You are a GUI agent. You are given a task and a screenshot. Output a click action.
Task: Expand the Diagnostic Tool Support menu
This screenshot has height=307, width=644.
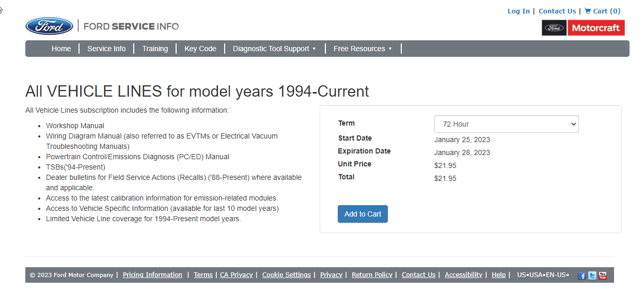[274, 49]
